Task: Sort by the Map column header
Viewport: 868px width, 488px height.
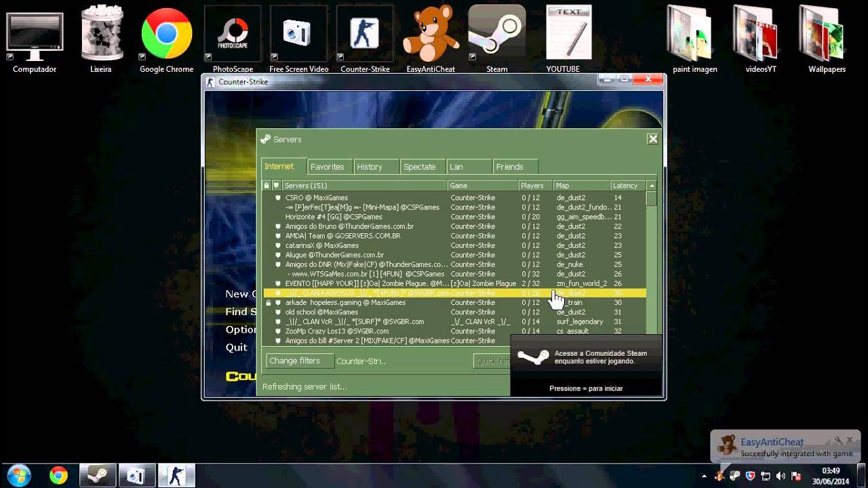Action: (582, 185)
